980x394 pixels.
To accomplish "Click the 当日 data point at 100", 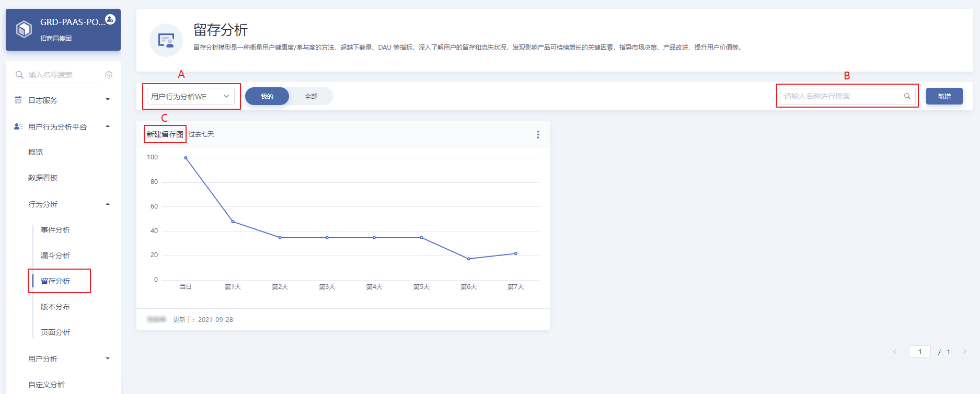I will [x=186, y=158].
